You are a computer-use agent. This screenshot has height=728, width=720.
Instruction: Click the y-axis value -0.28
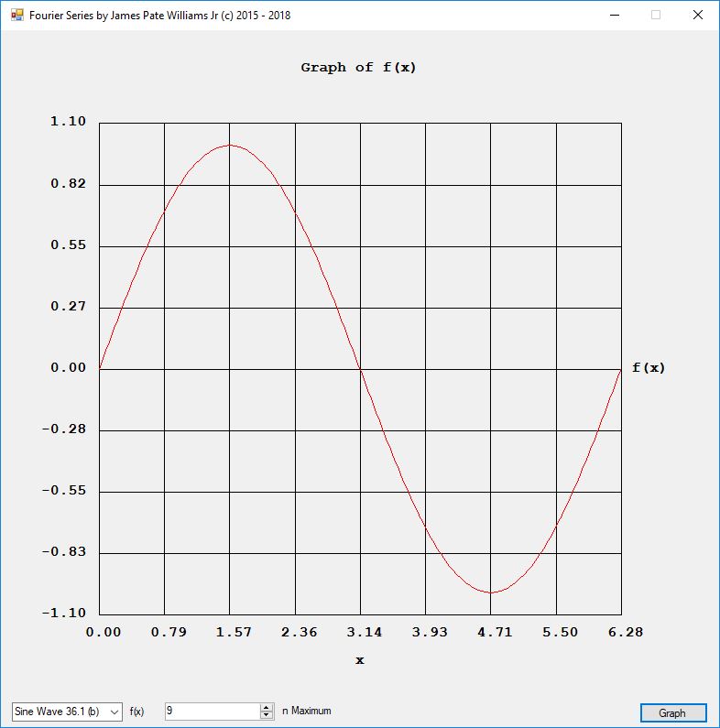64,429
